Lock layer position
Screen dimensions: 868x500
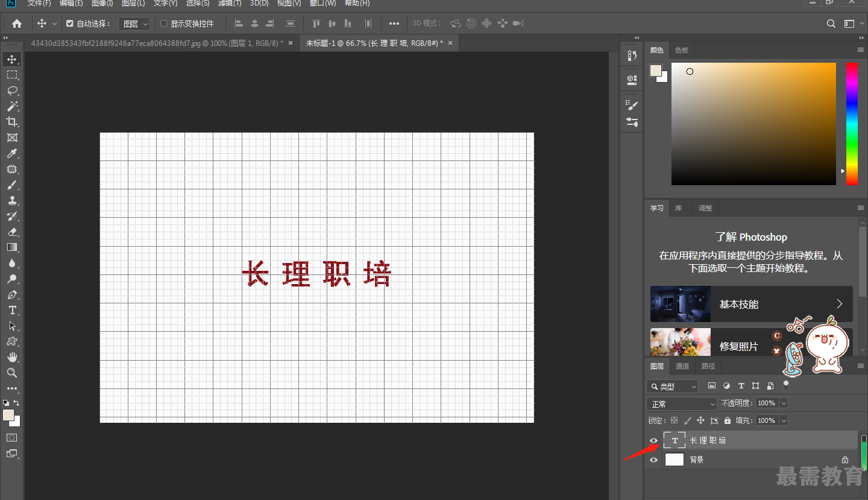click(700, 420)
